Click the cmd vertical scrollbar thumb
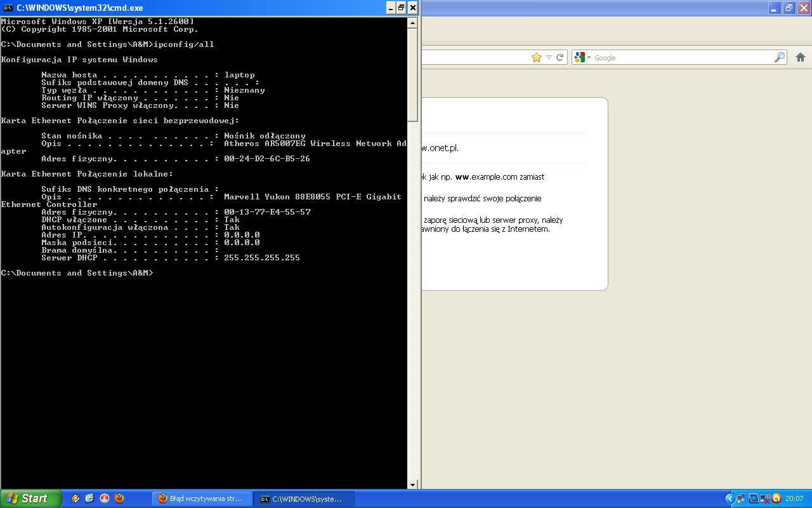 click(x=412, y=74)
